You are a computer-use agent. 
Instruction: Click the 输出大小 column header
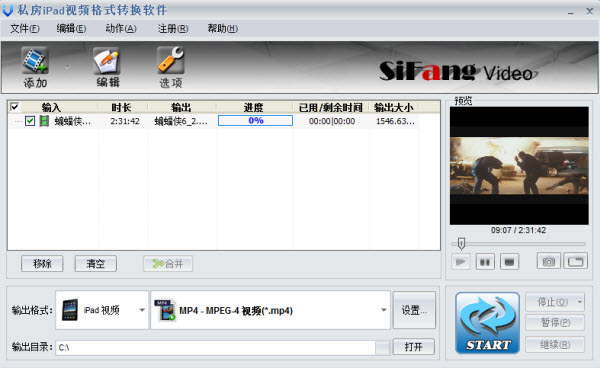pos(394,107)
